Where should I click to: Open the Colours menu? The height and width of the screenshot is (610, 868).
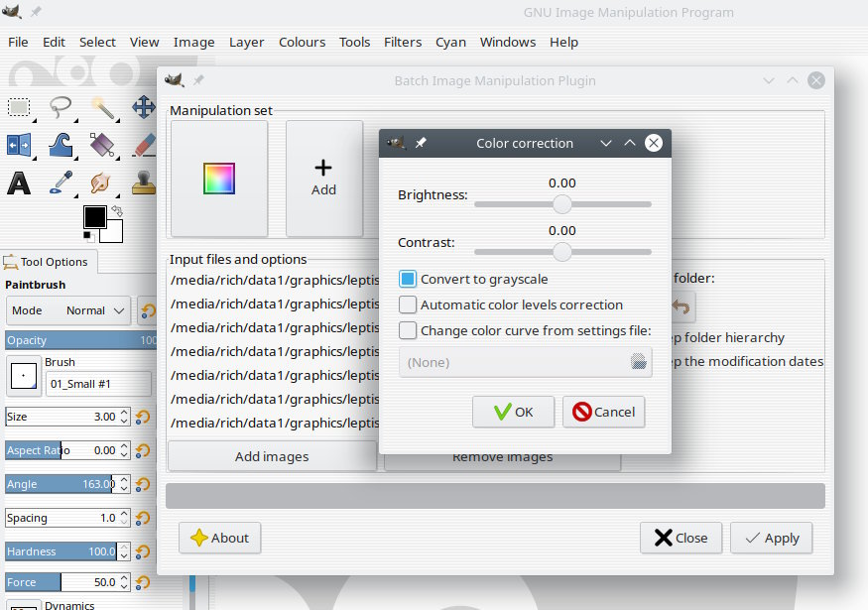tap(303, 42)
